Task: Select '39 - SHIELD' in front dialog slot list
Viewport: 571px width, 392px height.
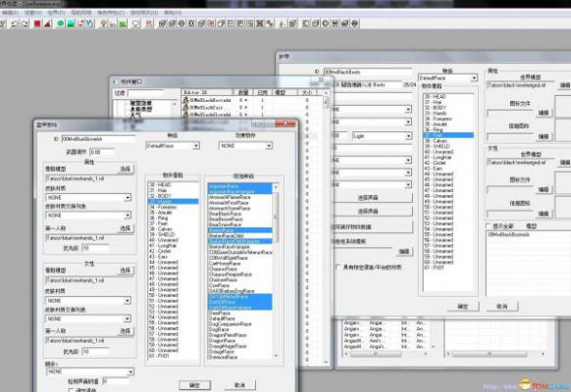Action: [174, 234]
